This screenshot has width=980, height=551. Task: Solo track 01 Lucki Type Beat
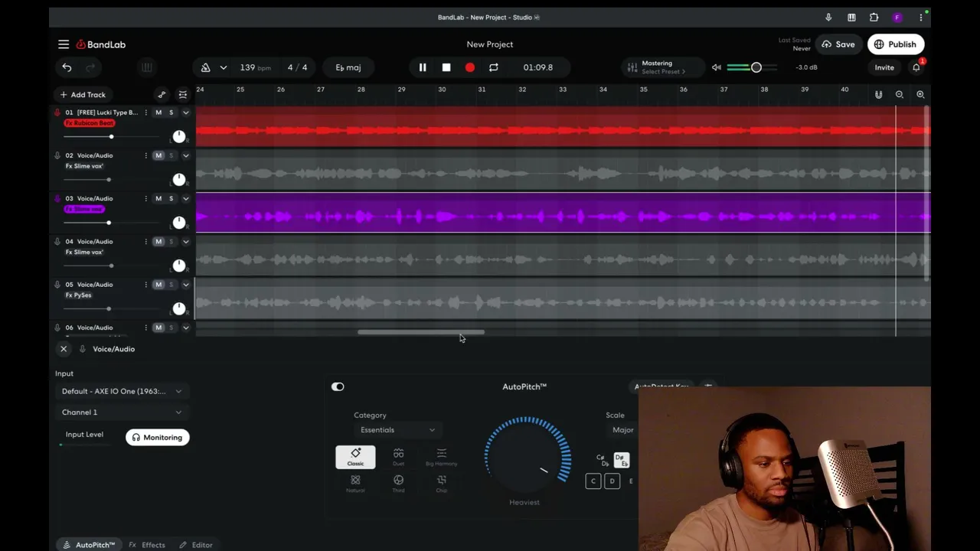[171, 112]
